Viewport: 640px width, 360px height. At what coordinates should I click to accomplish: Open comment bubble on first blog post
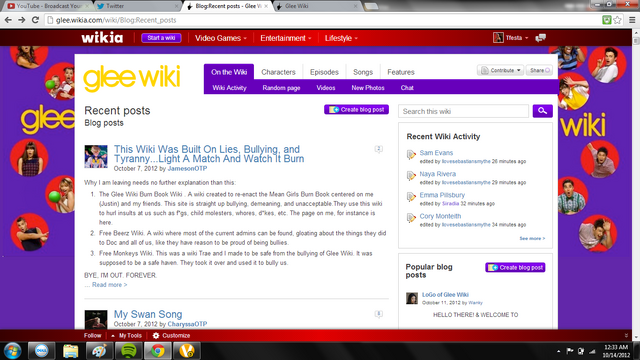[378, 149]
